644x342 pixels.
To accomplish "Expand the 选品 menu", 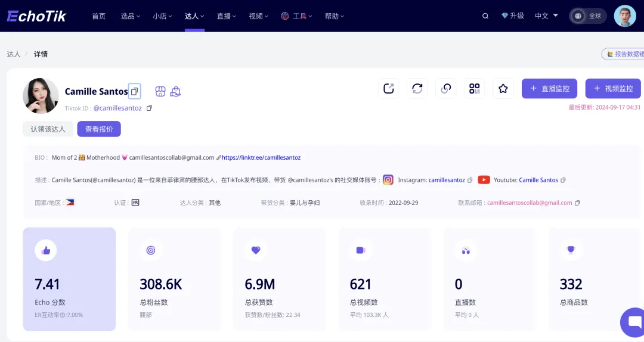I will pos(130,16).
